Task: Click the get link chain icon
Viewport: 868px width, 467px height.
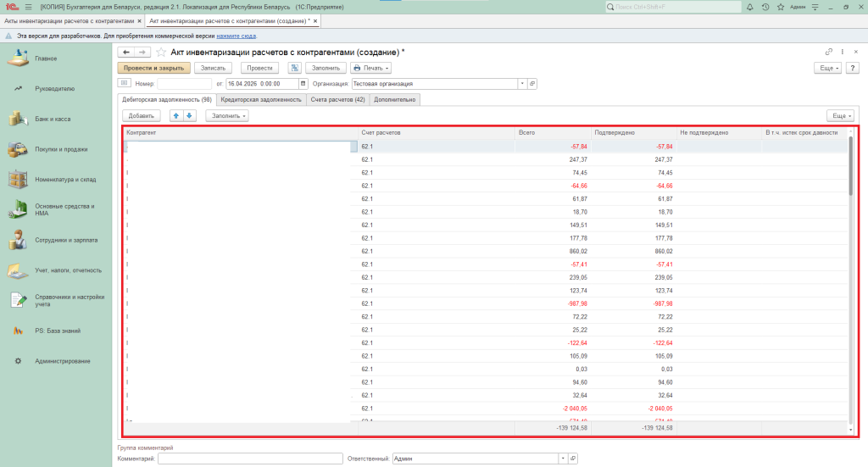Action: pyautogui.click(x=829, y=53)
